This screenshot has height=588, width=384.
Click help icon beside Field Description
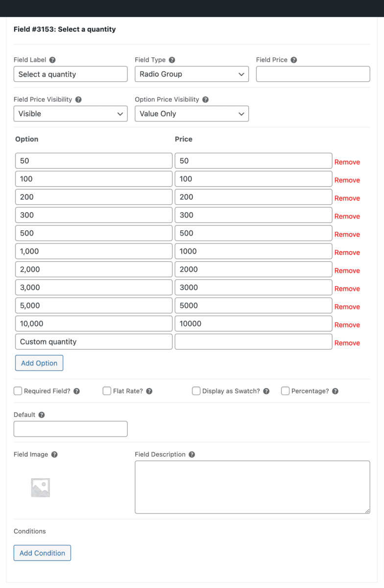point(192,454)
